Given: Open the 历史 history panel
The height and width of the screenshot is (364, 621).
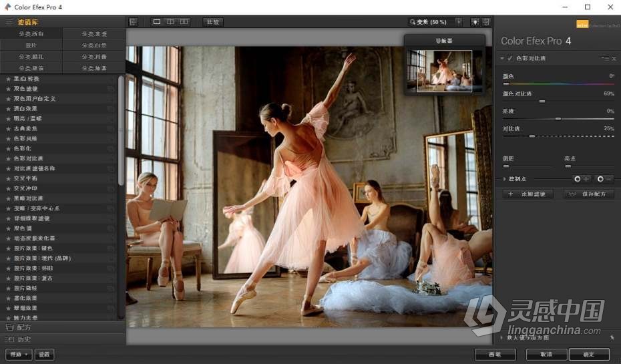Looking at the screenshot, I should pos(63,339).
